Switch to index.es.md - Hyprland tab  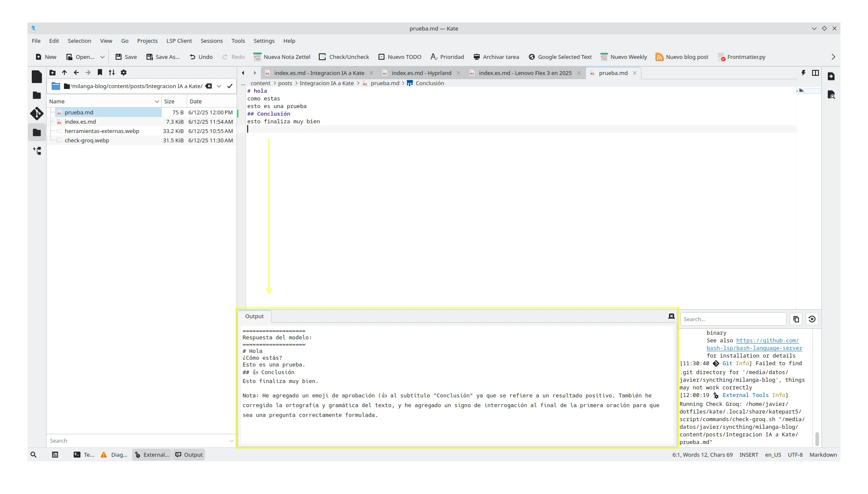(421, 73)
